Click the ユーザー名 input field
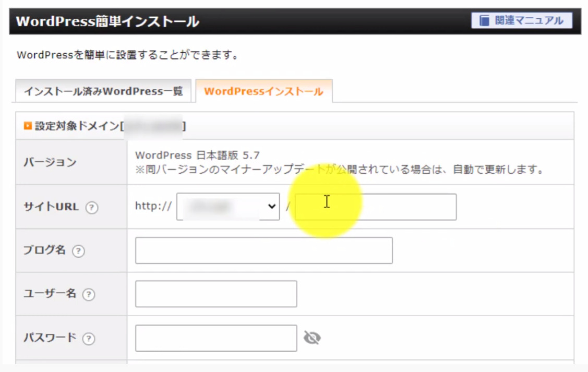The image size is (588, 372). tap(216, 294)
